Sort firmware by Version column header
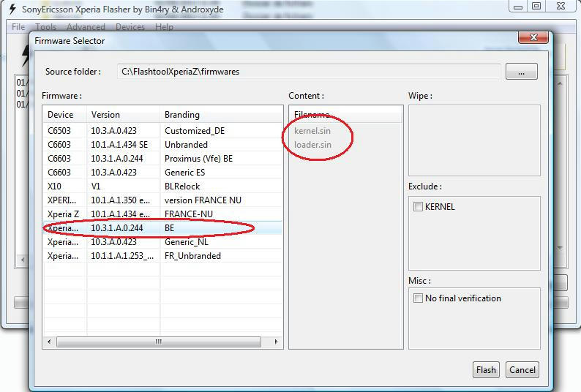The height and width of the screenshot is (392, 581). point(124,115)
